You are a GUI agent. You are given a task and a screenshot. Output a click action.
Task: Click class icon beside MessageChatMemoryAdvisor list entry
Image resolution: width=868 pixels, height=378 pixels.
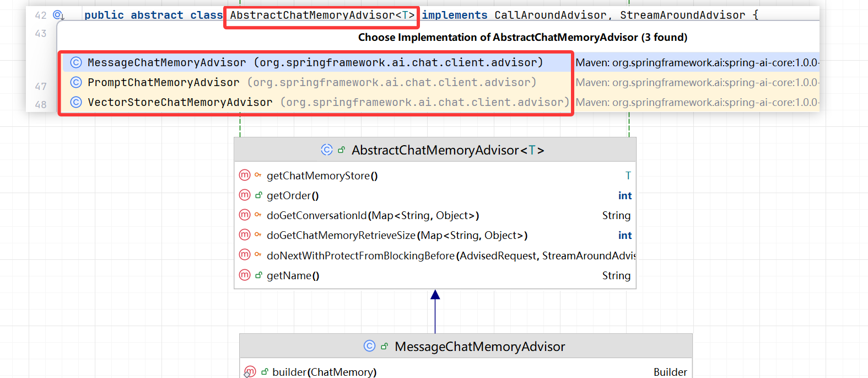76,62
